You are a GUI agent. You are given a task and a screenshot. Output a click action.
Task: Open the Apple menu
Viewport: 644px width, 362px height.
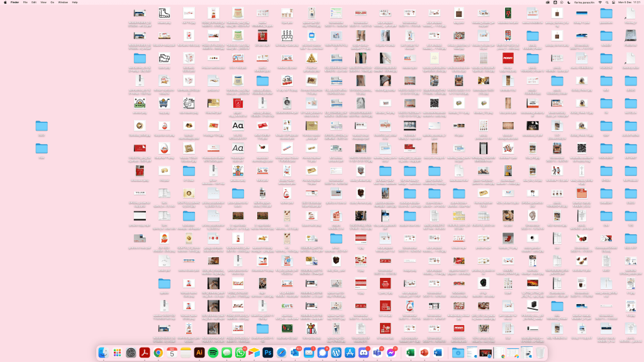(x=4, y=3)
